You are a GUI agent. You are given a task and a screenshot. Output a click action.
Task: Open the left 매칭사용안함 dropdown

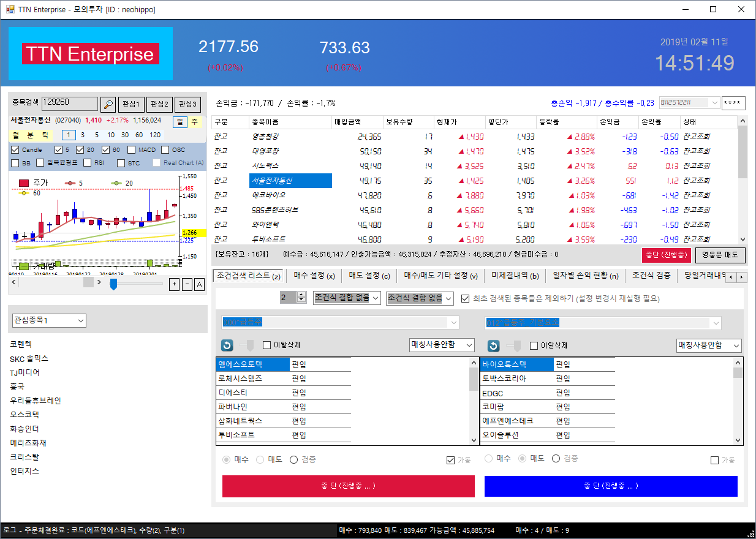(442, 345)
